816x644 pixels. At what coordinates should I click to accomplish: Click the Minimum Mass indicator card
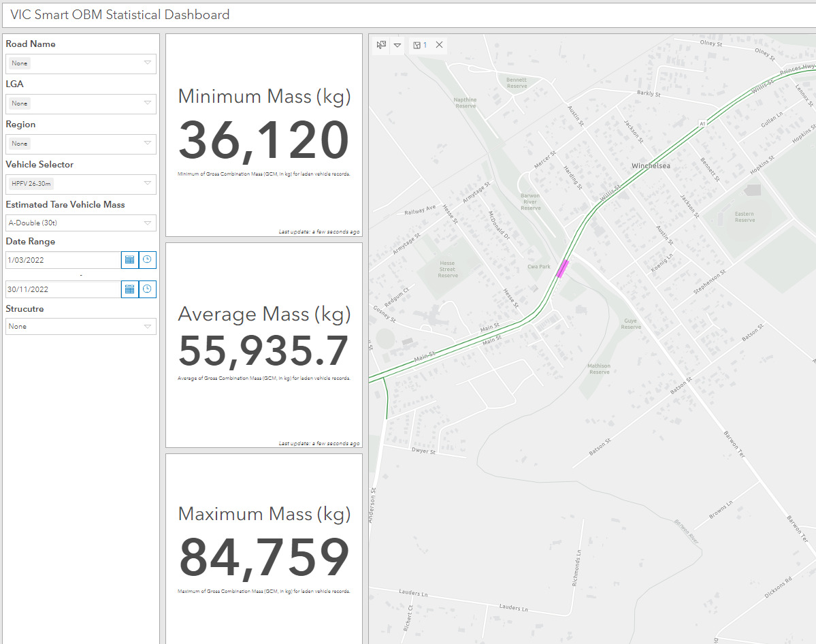[x=264, y=135]
